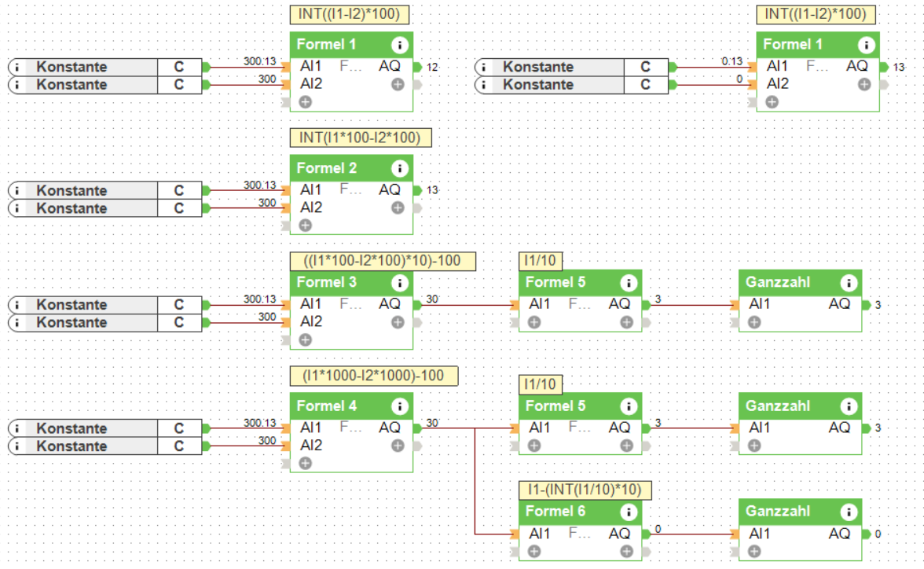Image resolution: width=924 pixels, height=569 pixels.
Task: Expand outputs plus on Formel 3 block
Action: coord(398,322)
